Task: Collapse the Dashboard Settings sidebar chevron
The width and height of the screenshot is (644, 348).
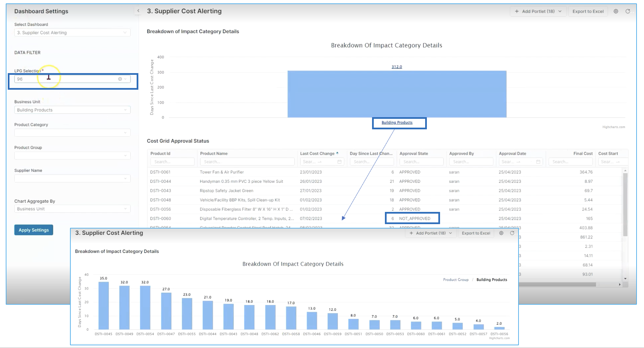Action: (x=138, y=11)
